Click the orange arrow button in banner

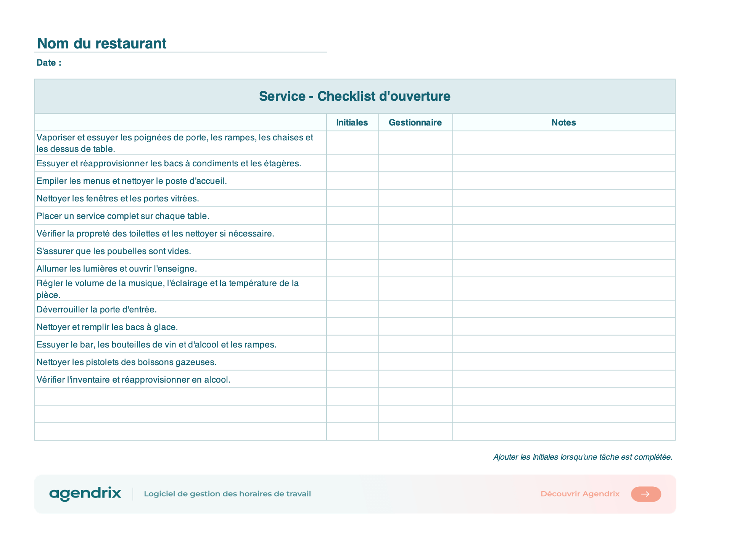click(x=645, y=494)
